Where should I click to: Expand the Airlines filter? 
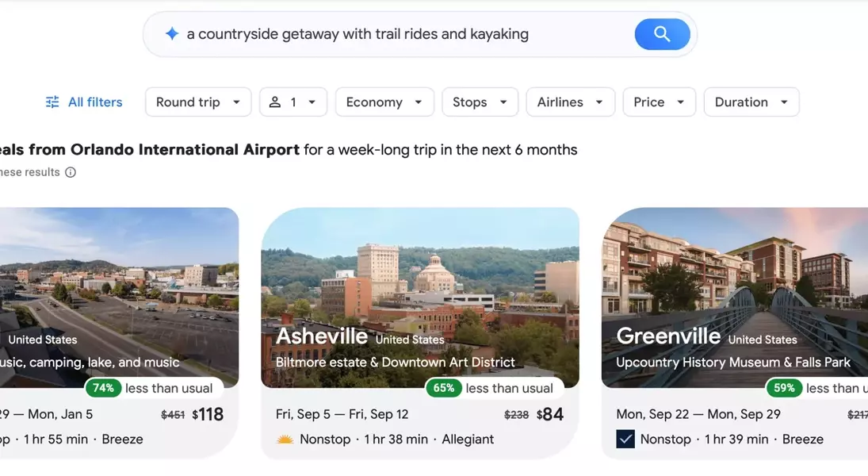coord(570,102)
